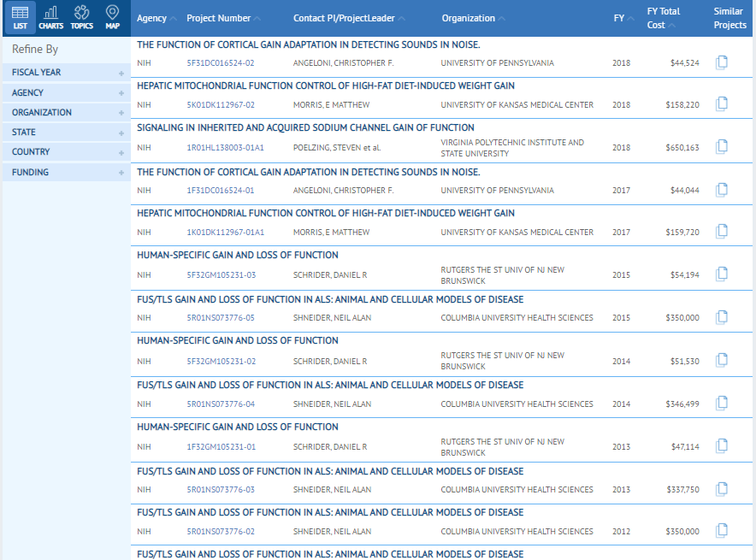This screenshot has width=756, height=560.
Task: Select 2018 Hepatic Mitochondrial Function project title
Action: (326, 85)
